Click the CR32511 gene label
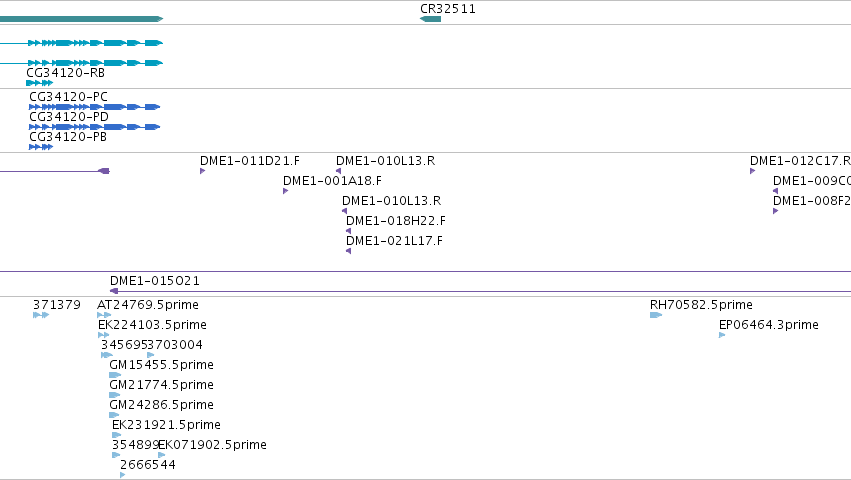The image size is (851, 480). [448, 9]
